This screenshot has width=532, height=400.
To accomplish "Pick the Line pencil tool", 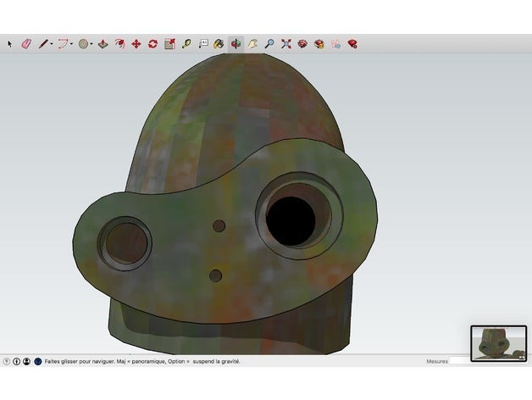I will [x=42, y=43].
